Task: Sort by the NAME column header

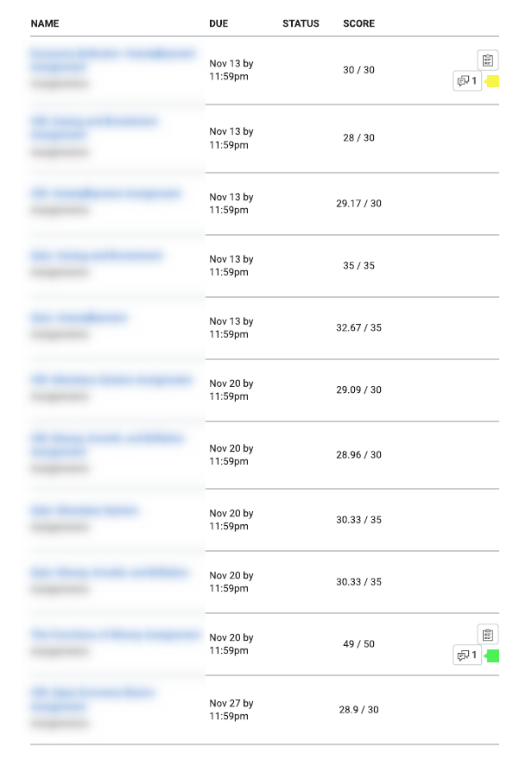Action: [45, 23]
